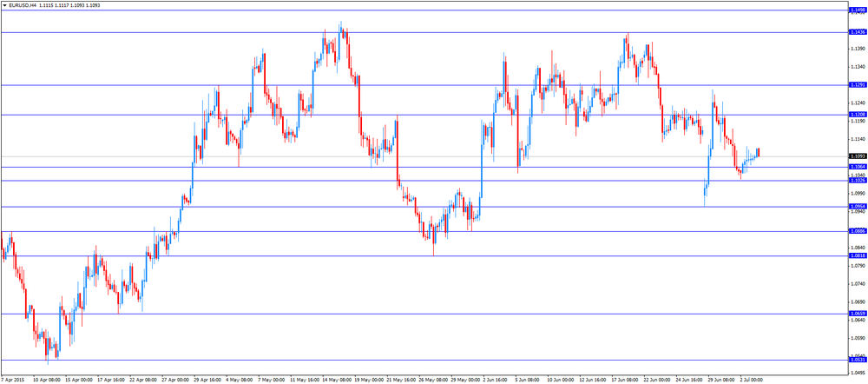Open the chart menu arrow beside EURUSD,H4
Image resolution: width=868 pixels, height=384 pixels.
[4, 4]
